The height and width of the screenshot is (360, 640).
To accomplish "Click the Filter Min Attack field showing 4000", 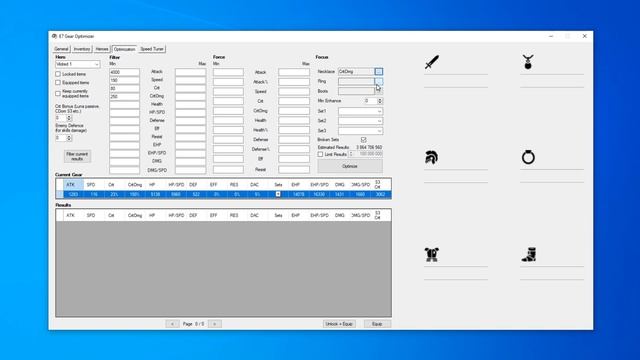I will 124,72.
